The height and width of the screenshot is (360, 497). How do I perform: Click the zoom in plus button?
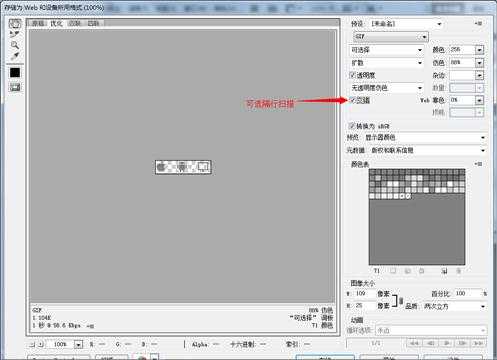click(40, 344)
